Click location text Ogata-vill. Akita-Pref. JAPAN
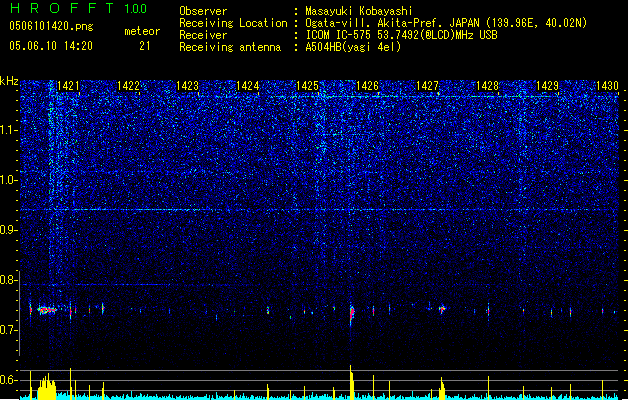Screen dimensions: 629x400 [392, 23]
